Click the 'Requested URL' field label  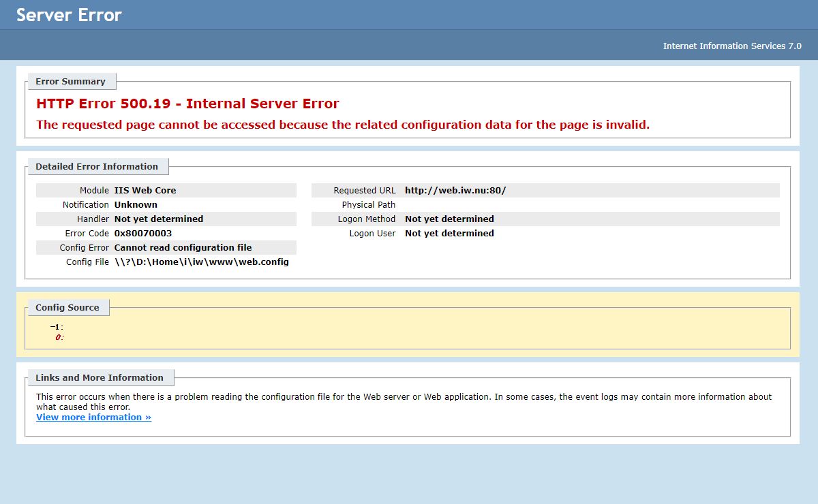click(365, 190)
